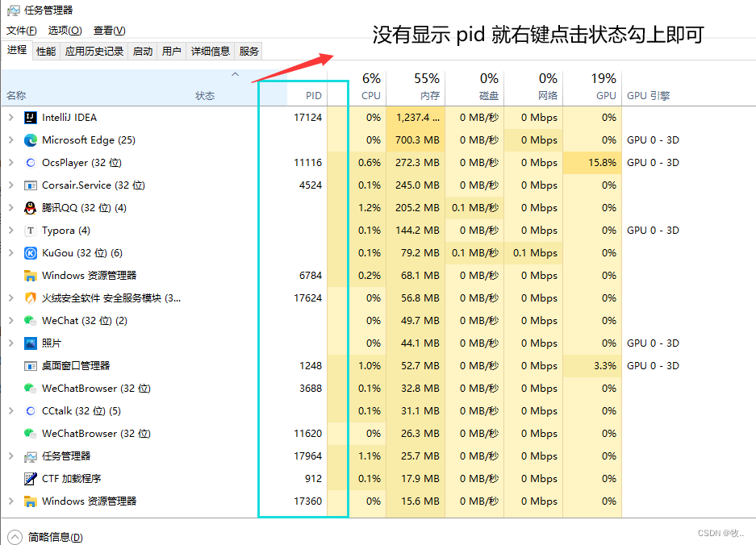756x545 pixels.
Task: Click memory value 1,237.4 for IntelliJ IDEA
Action: pyautogui.click(x=418, y=118)
